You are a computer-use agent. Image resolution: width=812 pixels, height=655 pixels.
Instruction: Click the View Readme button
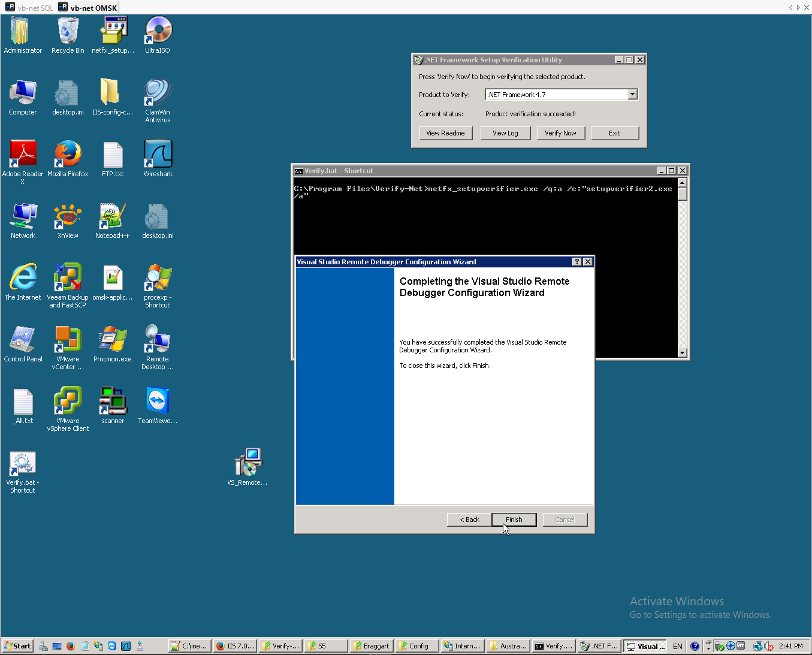click(x=445, y=133)
